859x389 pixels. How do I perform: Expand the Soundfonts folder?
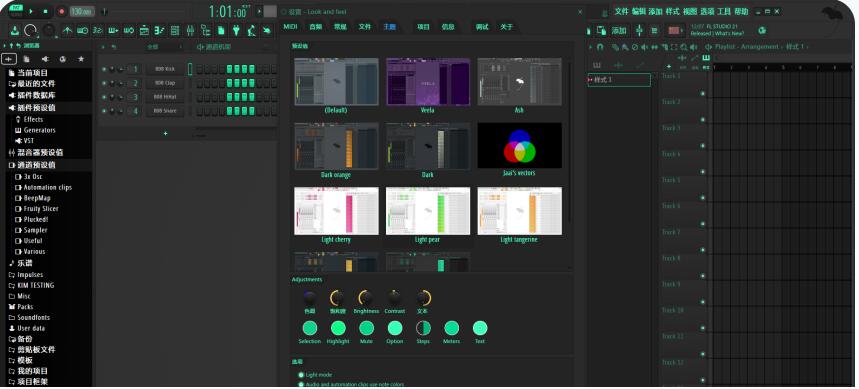click(33, 317)
